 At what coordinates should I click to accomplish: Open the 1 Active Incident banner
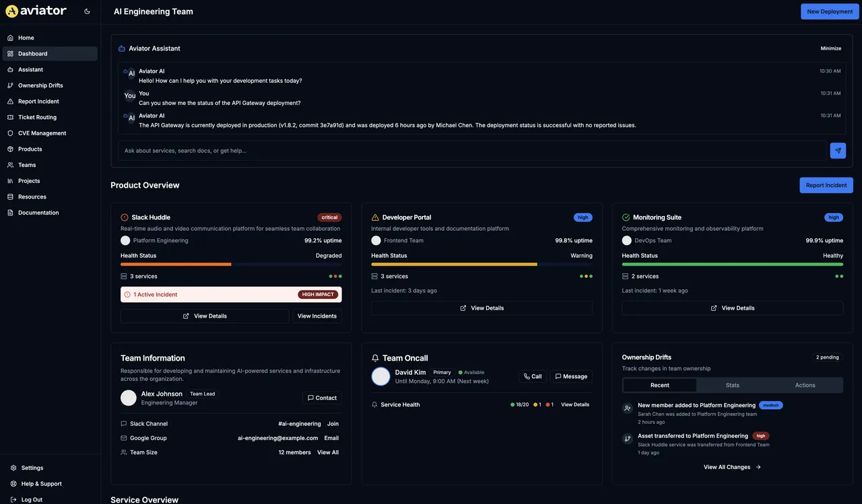coord(231,295)
